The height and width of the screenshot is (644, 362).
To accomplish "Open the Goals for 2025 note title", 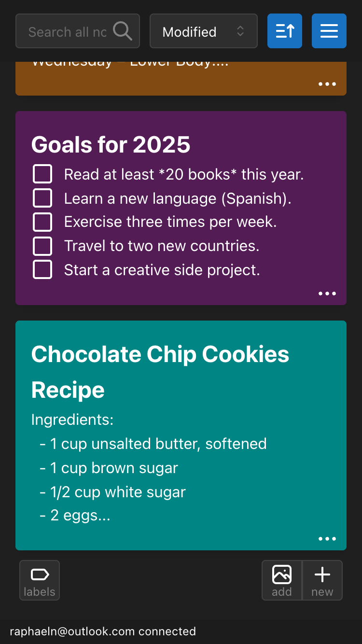I will point(111,144).
